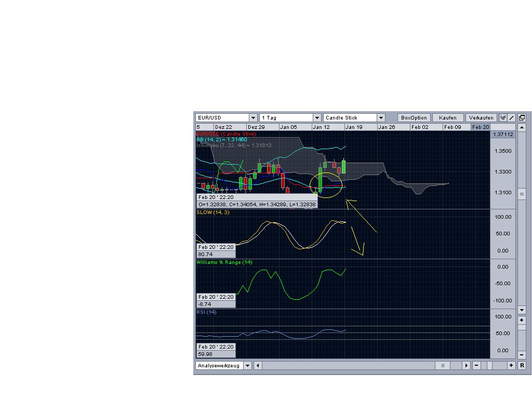Viewport: 532px width, 399px height.
Task: Open the Analysewerkzeug dropdown
Action: pos(247,365)
